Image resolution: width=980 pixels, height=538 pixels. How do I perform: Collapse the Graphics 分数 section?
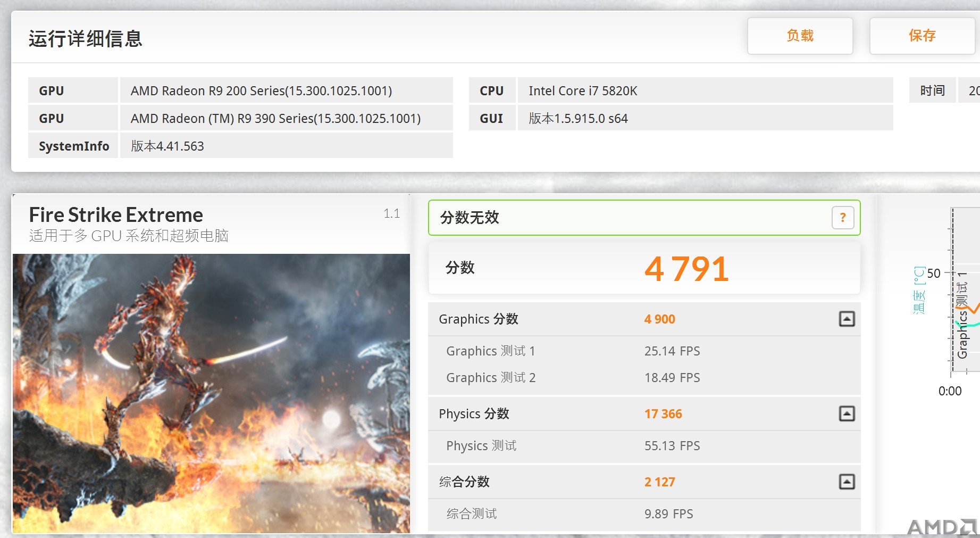tap(847, 319)
